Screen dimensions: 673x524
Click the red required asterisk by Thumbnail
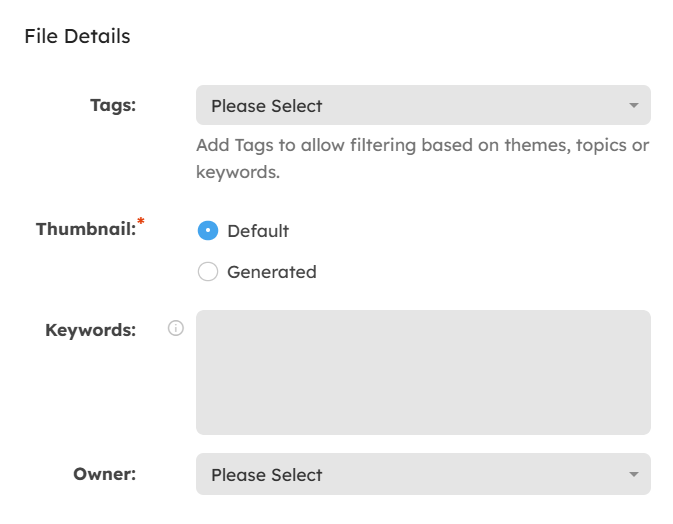pos(141,222)
